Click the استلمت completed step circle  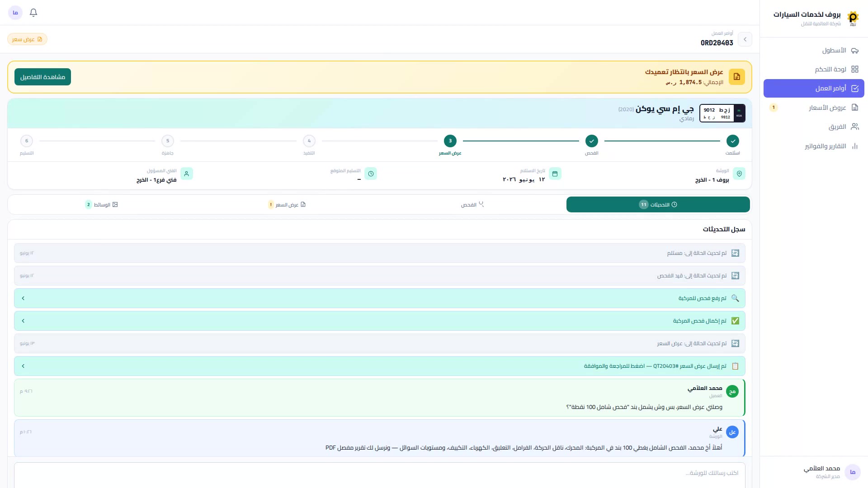[733, 141]
